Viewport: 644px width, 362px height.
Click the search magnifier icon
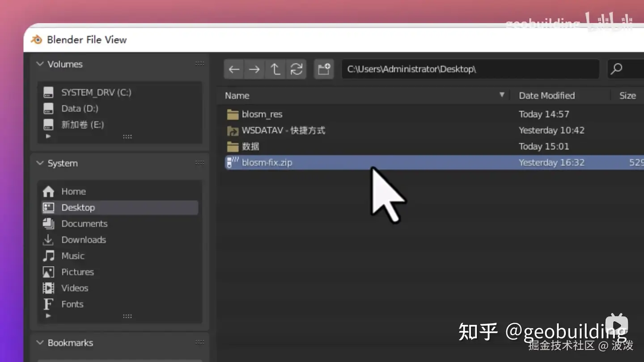616,69
